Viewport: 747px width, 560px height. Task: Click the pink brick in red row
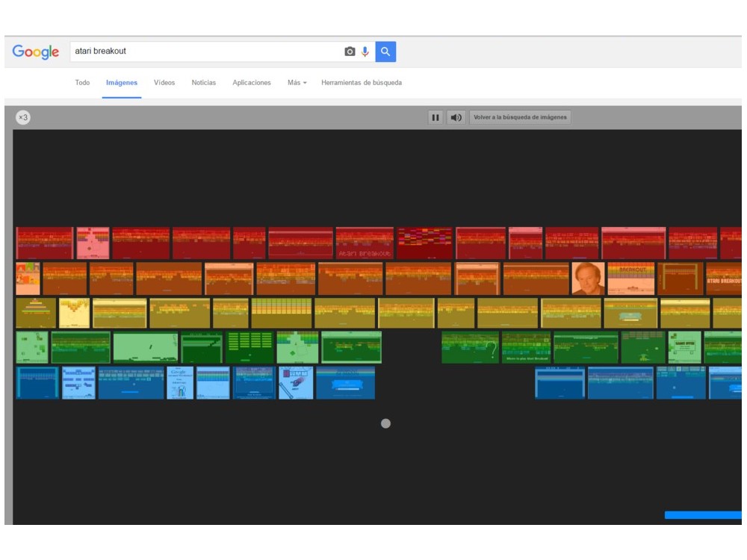point(93,243)
